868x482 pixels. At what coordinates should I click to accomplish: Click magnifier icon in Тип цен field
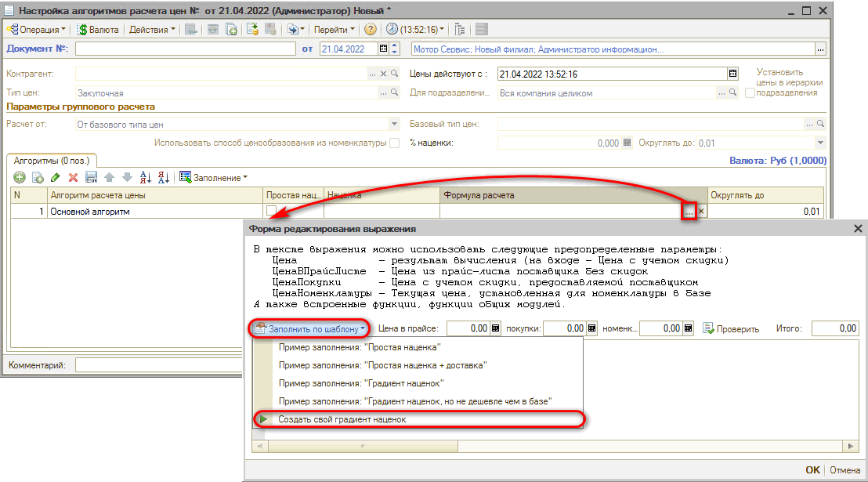(394, 92)
